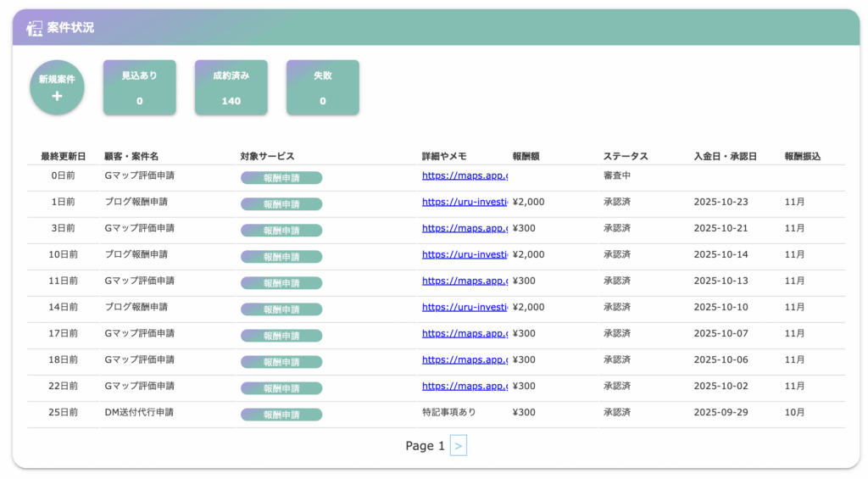Select DM送付代行申請 case name

(139, 413)
